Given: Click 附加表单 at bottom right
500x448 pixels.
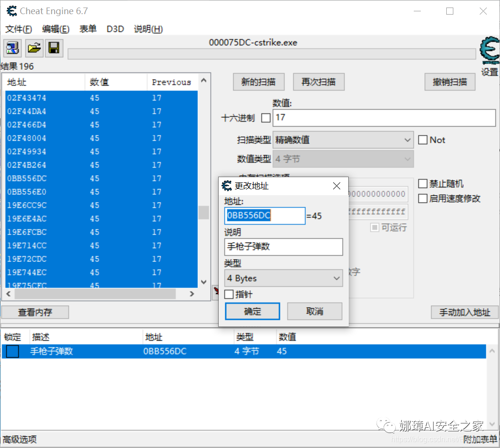Looking at the screenshot, I should click(480, 440).
